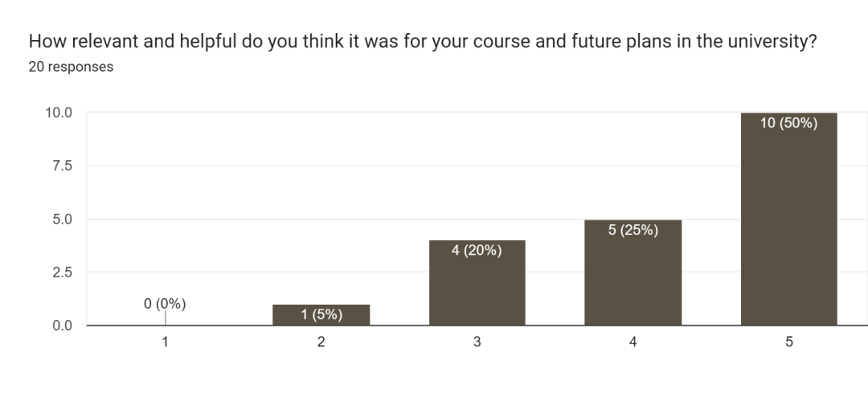The image size is (868, 414).
Task: Click the 7.5 y-axis tick label
Action: [x=62, y=166]
